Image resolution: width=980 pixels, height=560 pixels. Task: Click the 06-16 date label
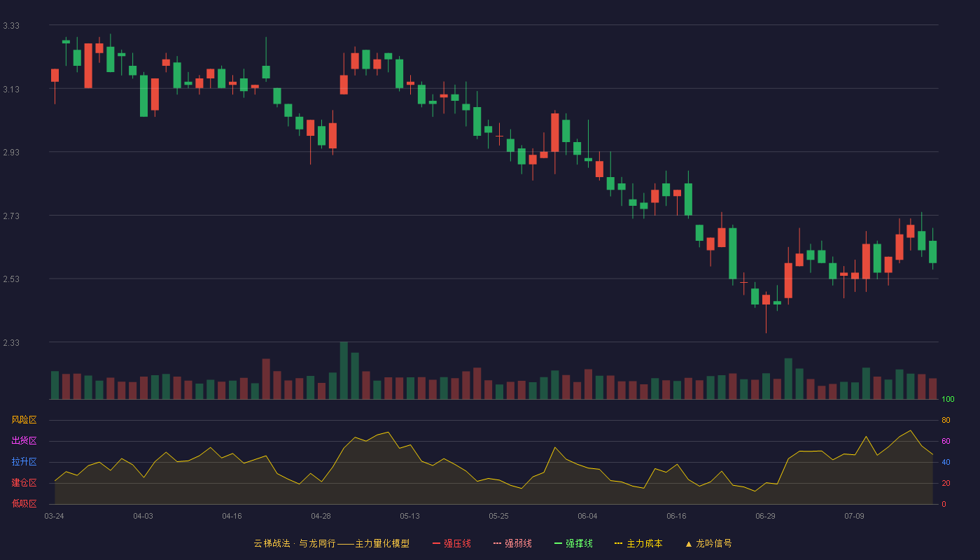pos(676,516)
